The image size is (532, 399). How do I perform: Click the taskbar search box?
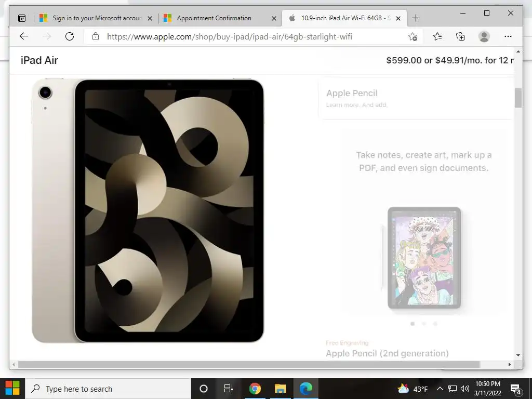(108, 389)
